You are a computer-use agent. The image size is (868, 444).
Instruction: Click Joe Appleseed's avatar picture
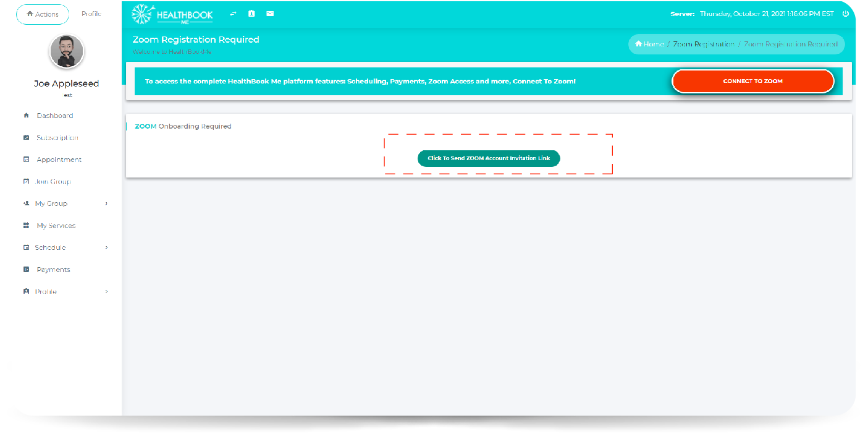click(67, 52)
